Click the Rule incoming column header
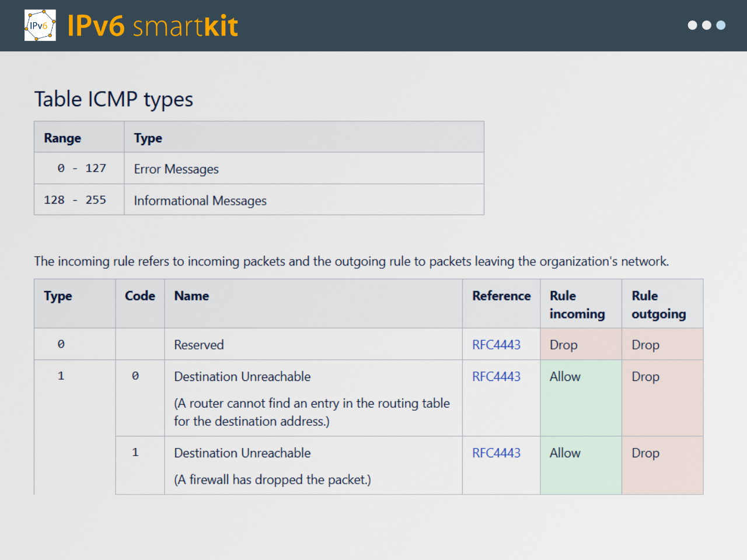Image resolution: width=747 pixels, height=560 pixels. (x=577, y=304)
